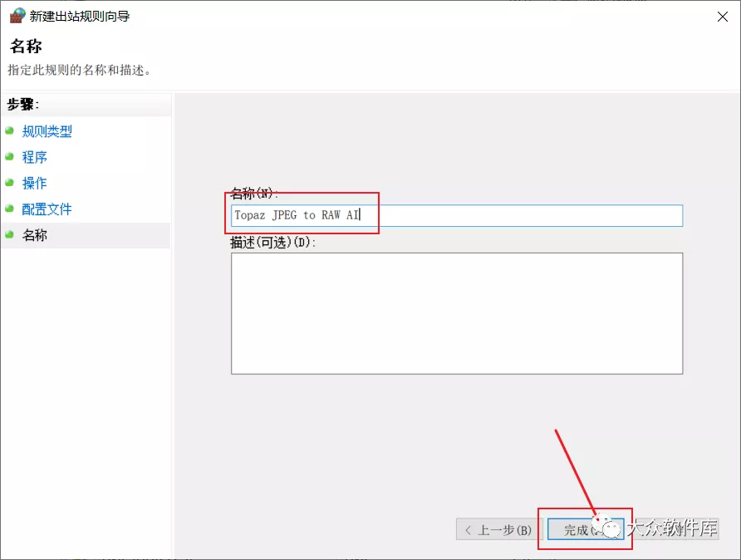The height and width of the screenshot is (560, 741).
Task: Click the 大众软件库 watermark text
Action: pos(671,528)
